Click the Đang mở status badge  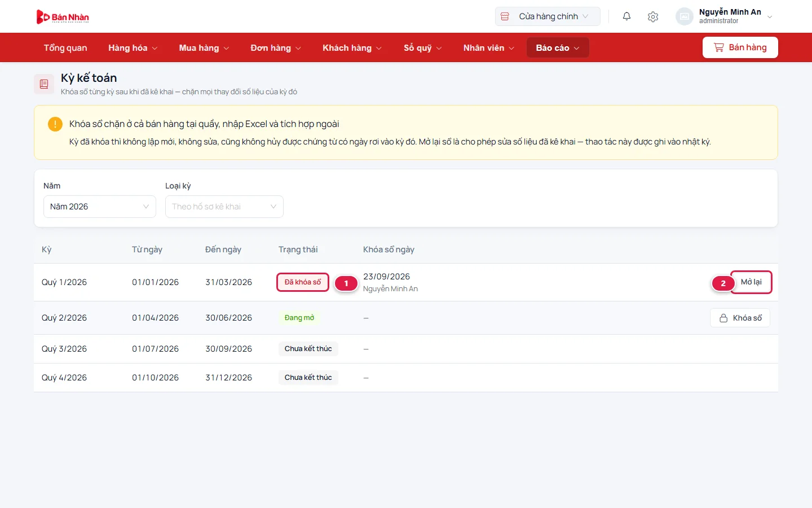(x=299, y=318)
